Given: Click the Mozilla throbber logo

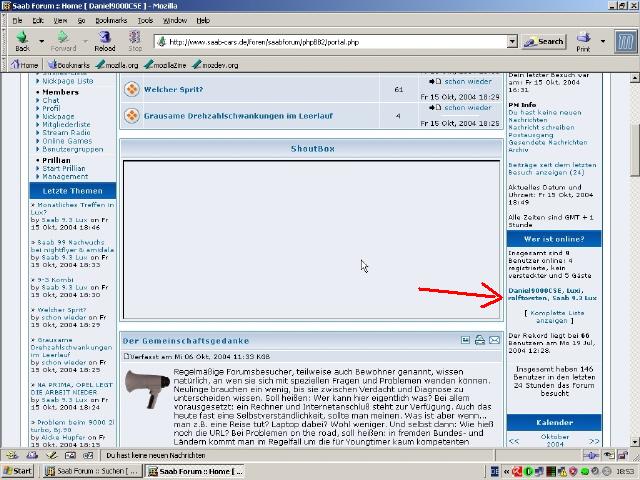Looking at the screenshot, I should (626, 42).
